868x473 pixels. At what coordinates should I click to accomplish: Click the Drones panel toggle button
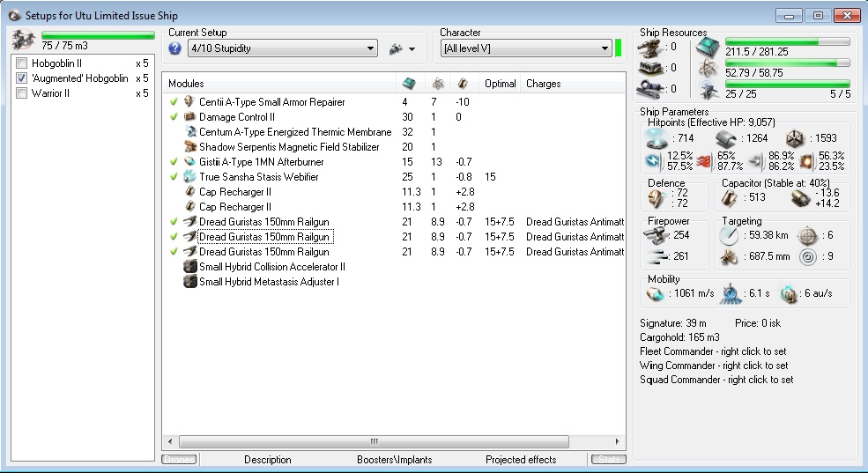pyautogui.click(x=180, y=460)
